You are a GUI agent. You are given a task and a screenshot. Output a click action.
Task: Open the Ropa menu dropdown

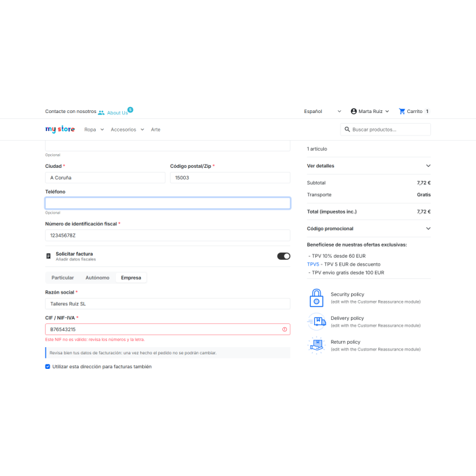(x=94, y=130)
